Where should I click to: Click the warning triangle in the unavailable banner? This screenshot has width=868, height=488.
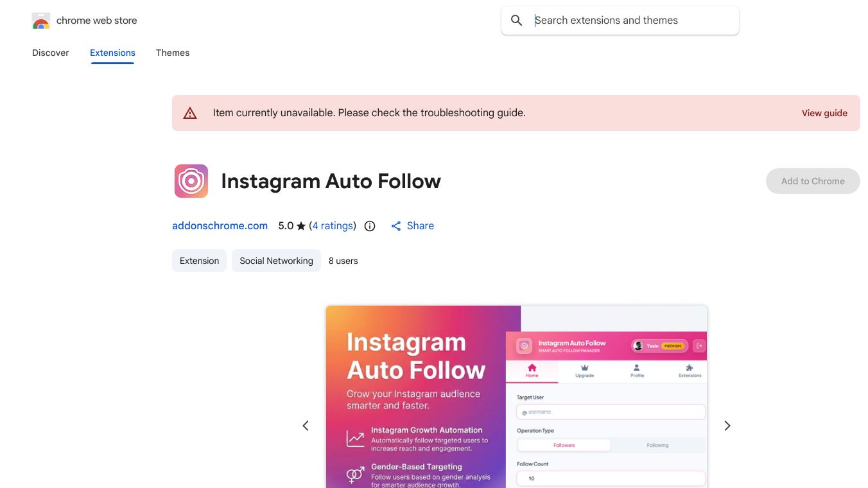click(x=190, y=112)
